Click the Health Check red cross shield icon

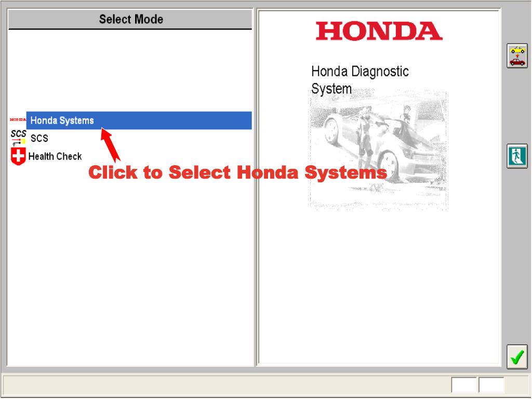18,156
